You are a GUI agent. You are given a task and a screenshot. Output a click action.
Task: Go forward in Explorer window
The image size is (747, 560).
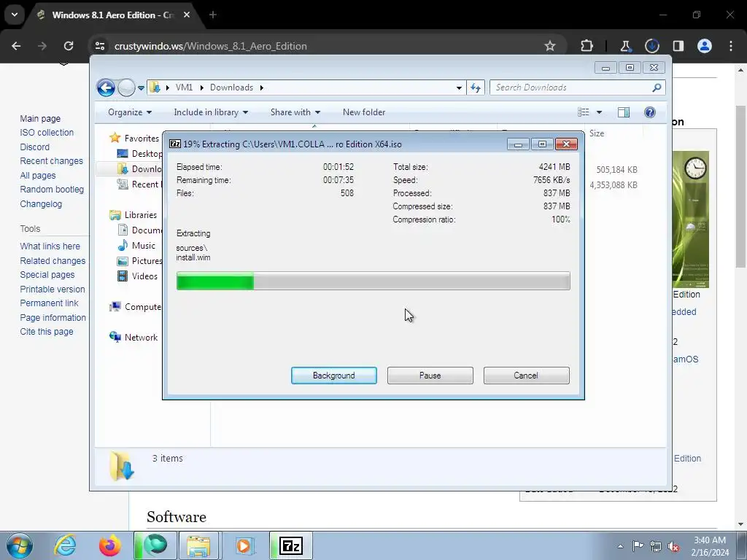[x=126, y=87]
